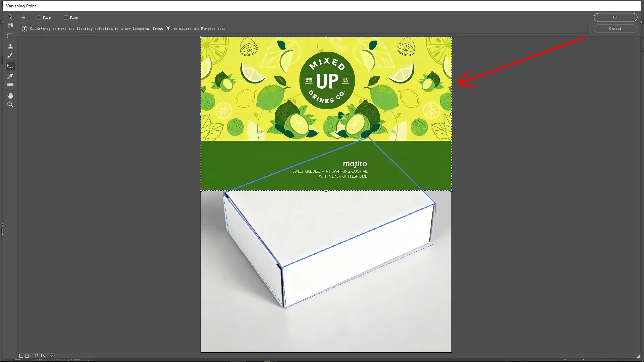644x362 pixels.
Task: Click the 42.1% zoom value field
Action: click(39, 356)
